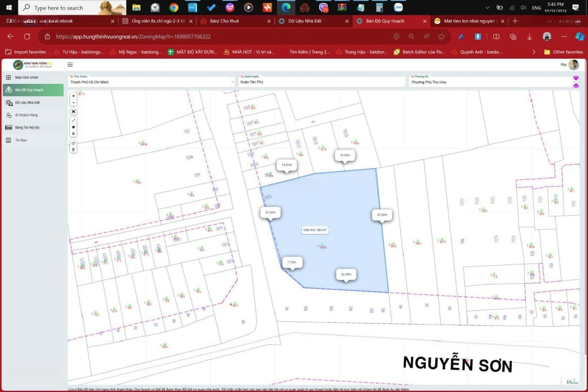
Task: Click the edit layers icon
Action: (73, 143)
